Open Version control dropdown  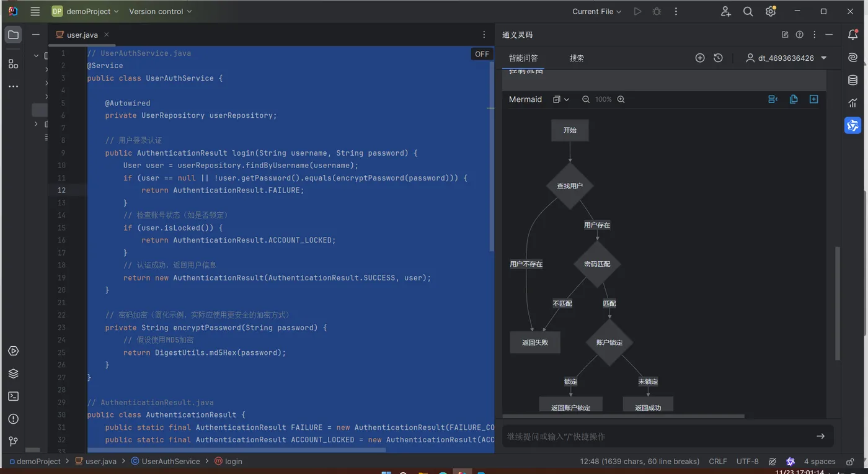pyautogui.click(x=161, y=11)
